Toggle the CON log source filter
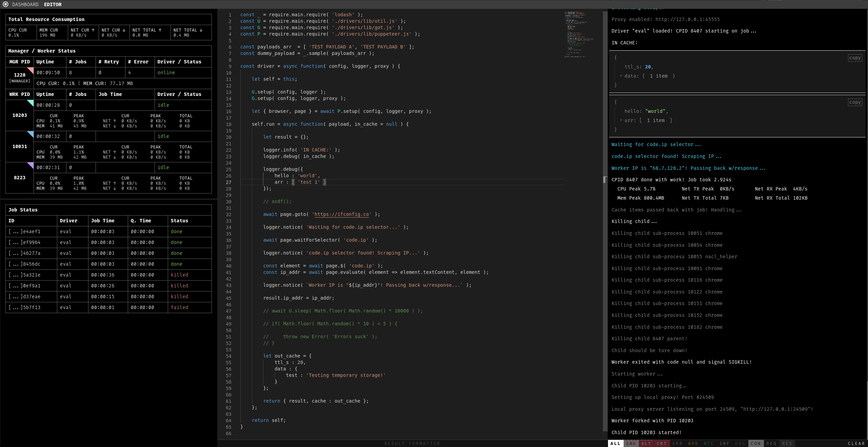868x447 pixels. (x=756, y=443)
